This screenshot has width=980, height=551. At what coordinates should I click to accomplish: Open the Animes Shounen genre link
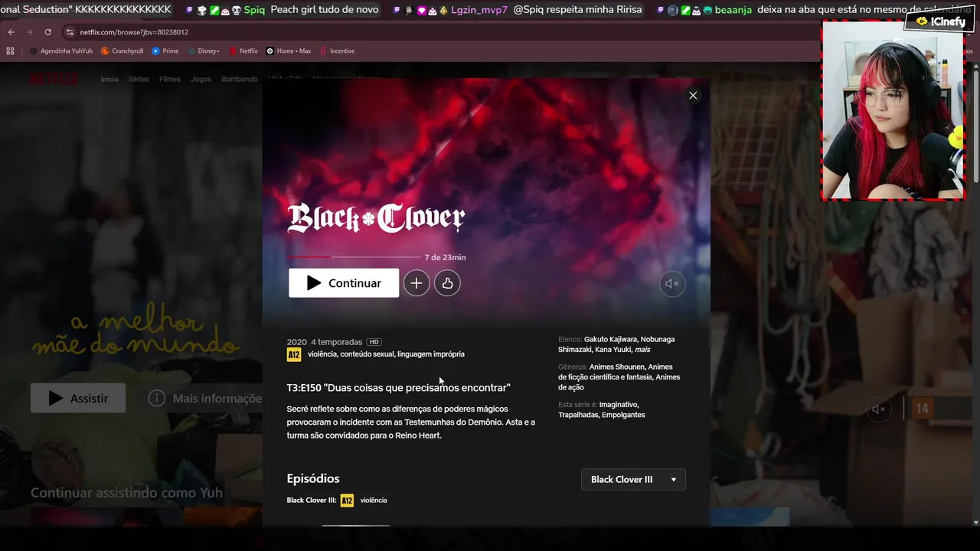pyautogui.click(x=617, y=367)
